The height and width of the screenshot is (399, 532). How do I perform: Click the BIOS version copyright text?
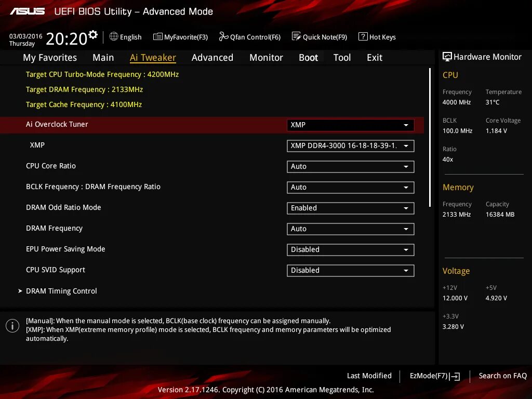(x=265, y=390)
